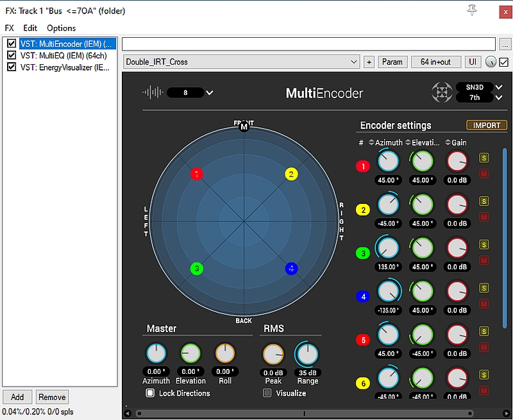Viewport: 513px width, 420px height.
Task: Expand the input channel count dropdown showing 8
Action: pyautogui.click(x=209, y=93)
